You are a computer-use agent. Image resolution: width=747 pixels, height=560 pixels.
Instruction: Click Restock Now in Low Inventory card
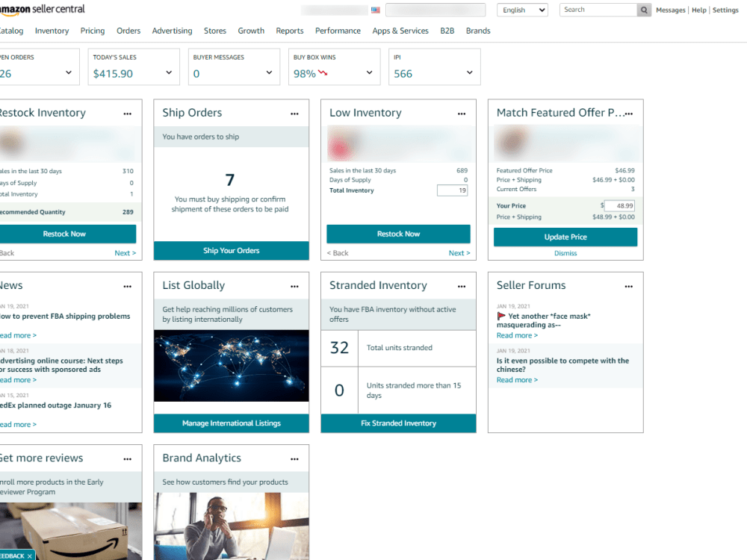click(398, 234)
